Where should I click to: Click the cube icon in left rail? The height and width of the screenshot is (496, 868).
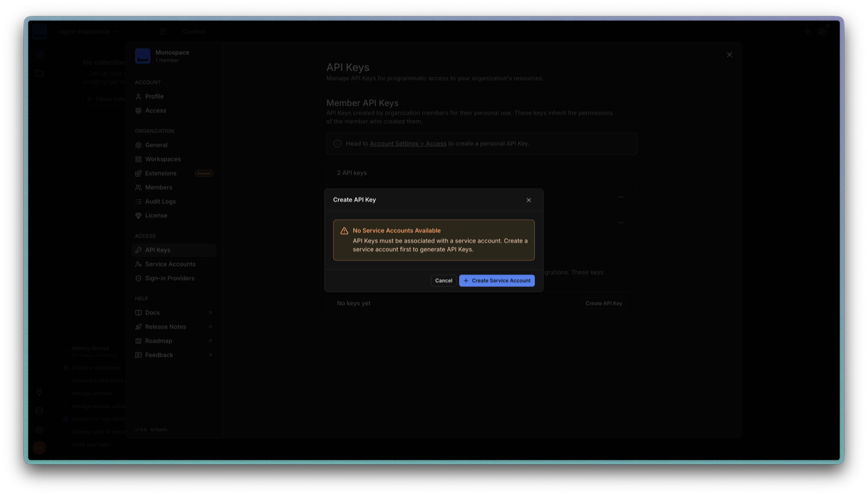40,54
